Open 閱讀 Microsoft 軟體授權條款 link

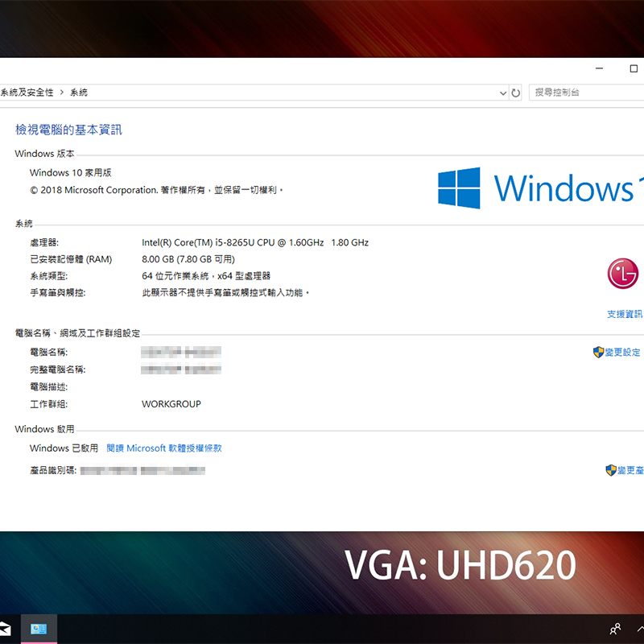coord(164,448)
